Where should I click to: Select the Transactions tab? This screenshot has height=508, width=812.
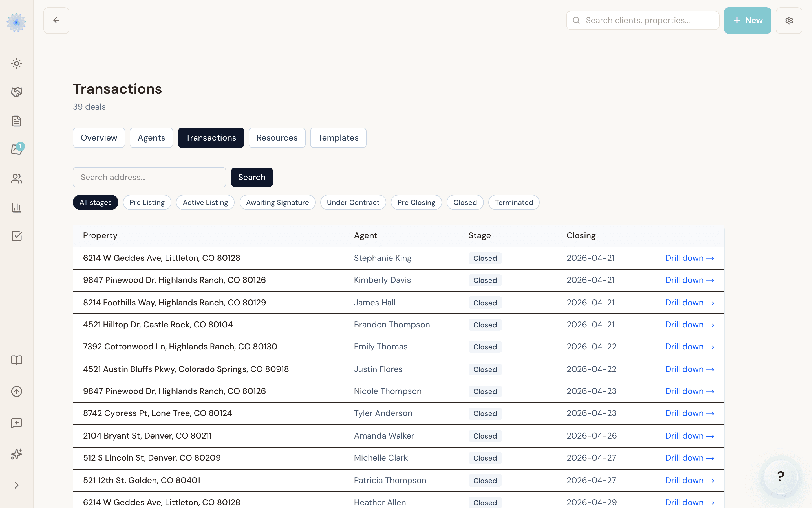pos(211,138)
